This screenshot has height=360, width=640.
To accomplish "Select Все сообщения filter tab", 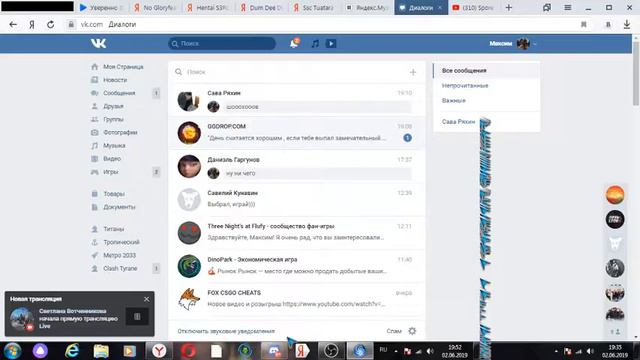I will (486, 71).
